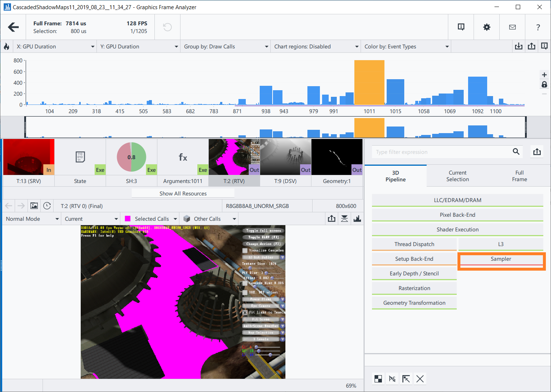Viewport: 551px width, 392px height.
Task: Toggle the 2x2 textures checkerboard experiment
Action: click(x=378, y=379)
